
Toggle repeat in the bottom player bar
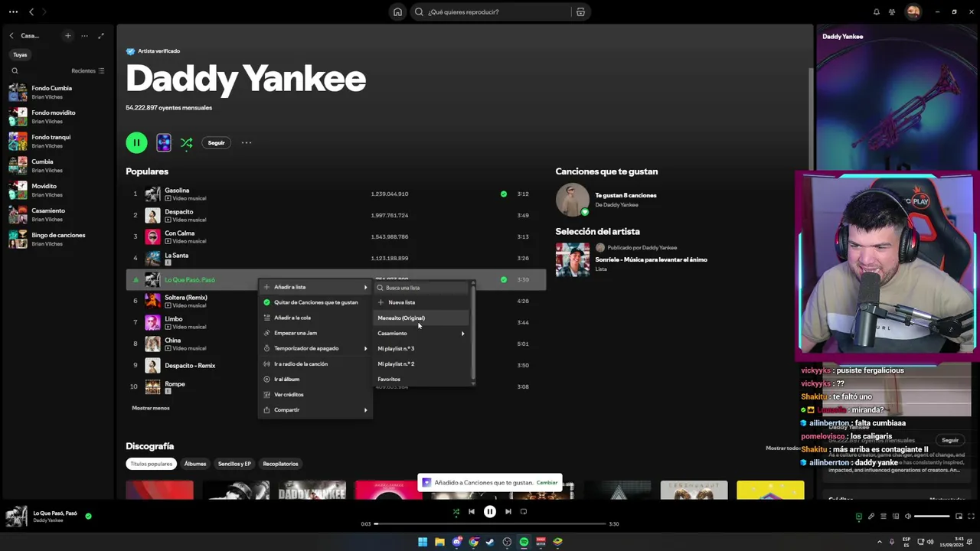pos(524,511)
